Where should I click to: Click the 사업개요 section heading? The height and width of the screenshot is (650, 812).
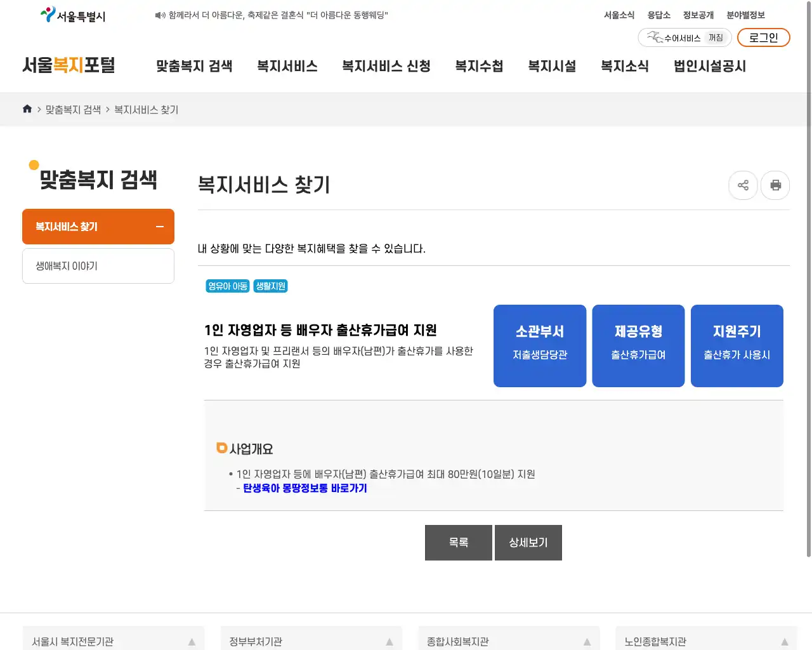(251, 449)
